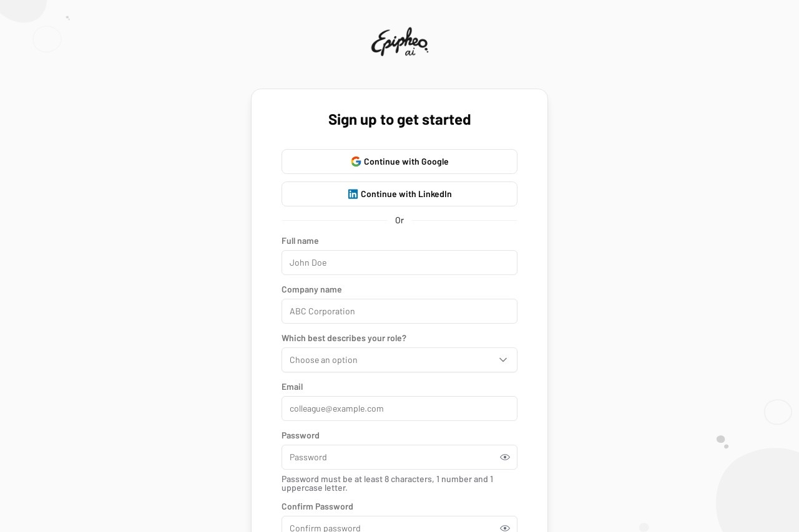
Task: Click the 'Which best describes your role?' label
Action: [x=344, y=338]
